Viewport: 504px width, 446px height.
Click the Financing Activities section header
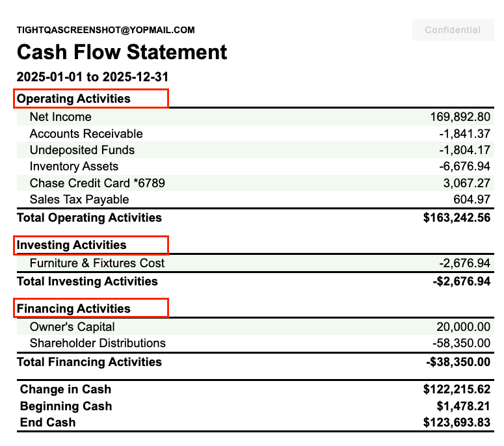[73, 309]
